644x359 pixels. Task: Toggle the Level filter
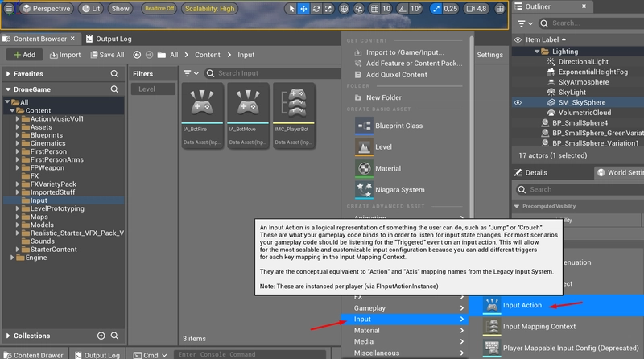click(153, 89)
